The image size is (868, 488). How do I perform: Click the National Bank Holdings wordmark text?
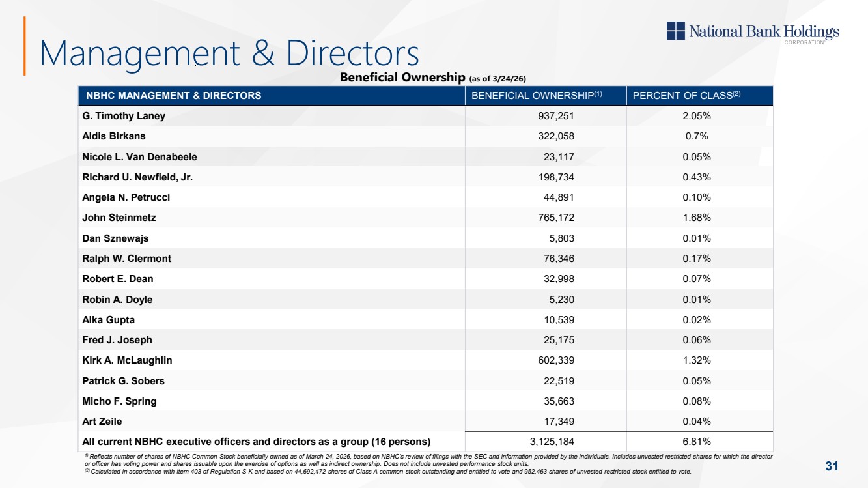coord(764,32)
